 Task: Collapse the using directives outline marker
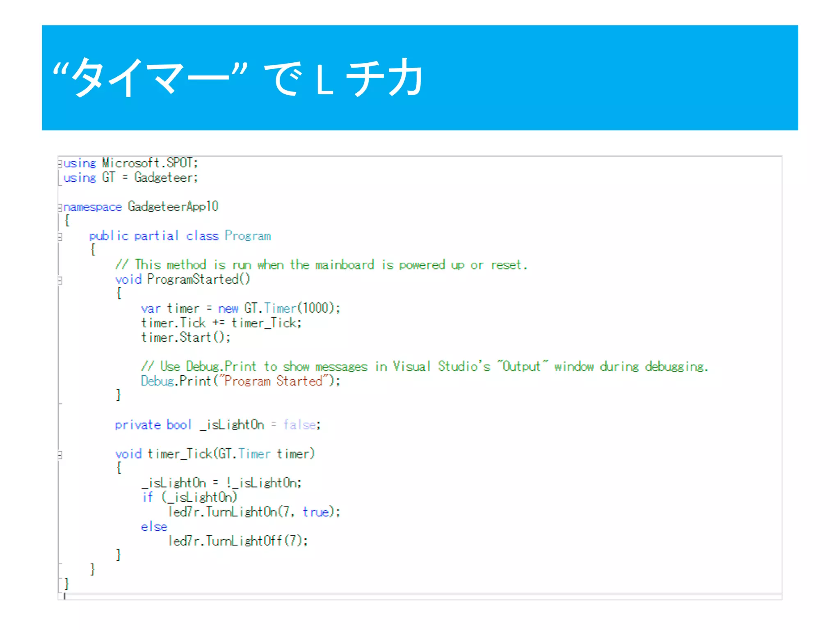click(x=60, y=164)
